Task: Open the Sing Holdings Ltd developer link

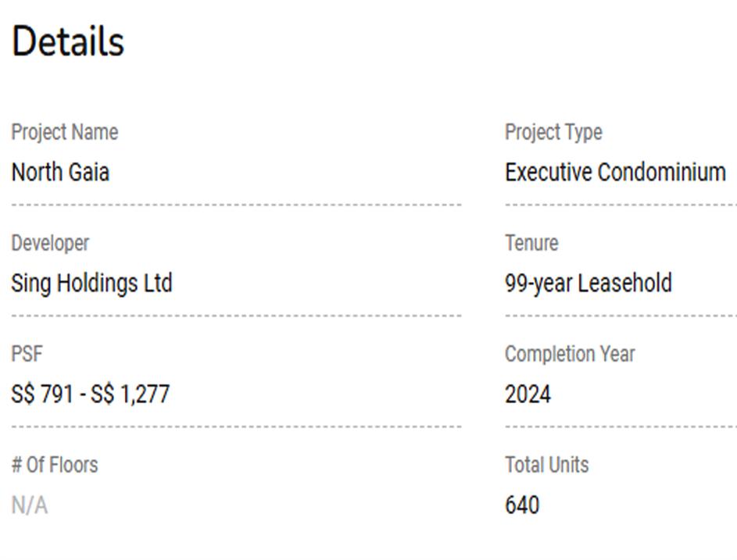Action: pos(91,283)
